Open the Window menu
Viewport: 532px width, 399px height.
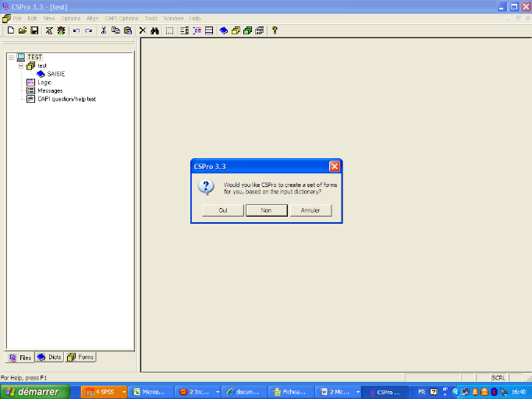coord(173,18)
